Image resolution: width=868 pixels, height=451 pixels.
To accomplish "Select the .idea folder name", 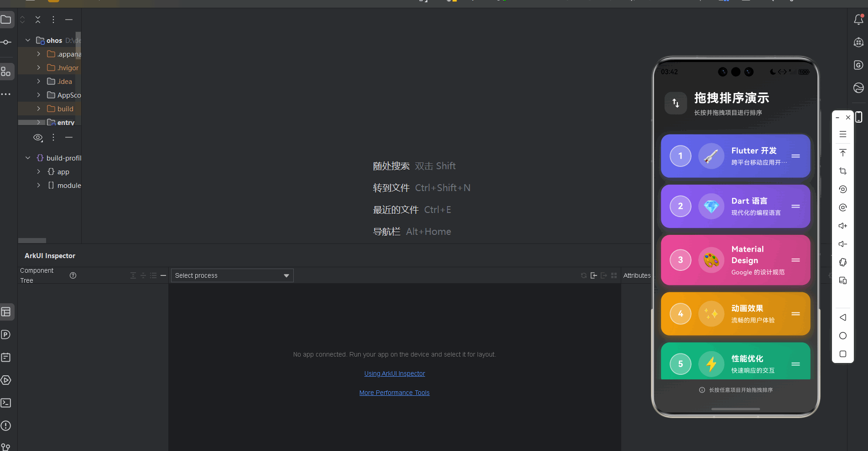I will point(65,81).
